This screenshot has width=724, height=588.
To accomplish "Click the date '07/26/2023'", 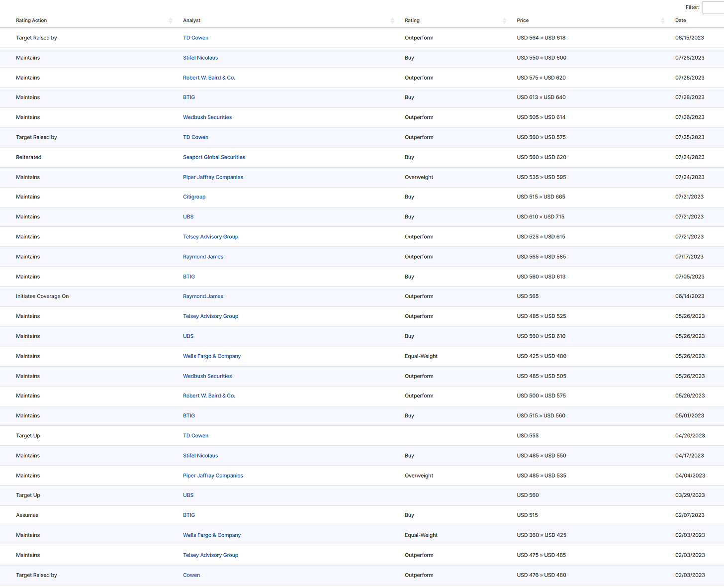I will (x=690, y=117).
